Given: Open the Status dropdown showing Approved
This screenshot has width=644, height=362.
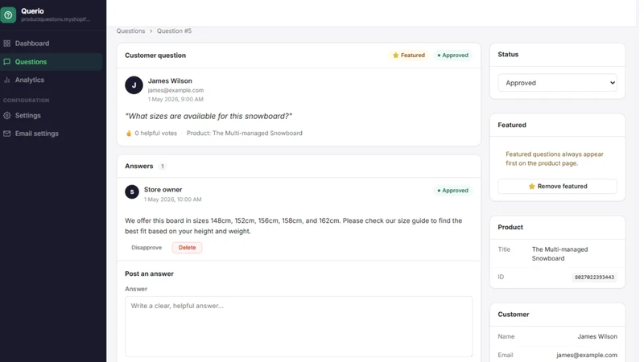Looking at the screenshot, I should [557, 83].
